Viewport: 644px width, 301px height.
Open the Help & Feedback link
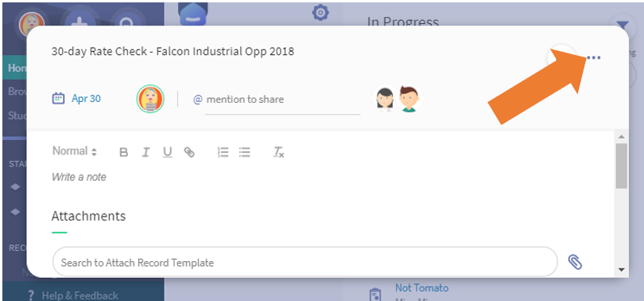(x=73, y=295)
